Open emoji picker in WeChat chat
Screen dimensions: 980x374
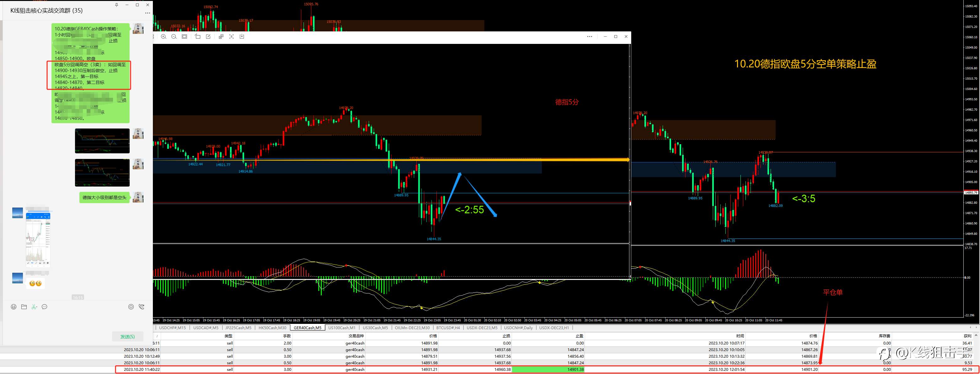click(x=14, y=307)
